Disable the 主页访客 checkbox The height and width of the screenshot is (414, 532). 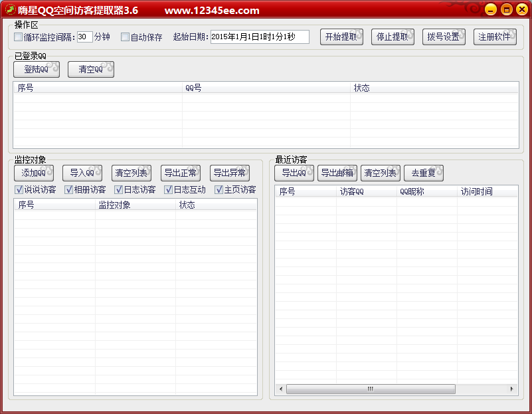(219, 190)
